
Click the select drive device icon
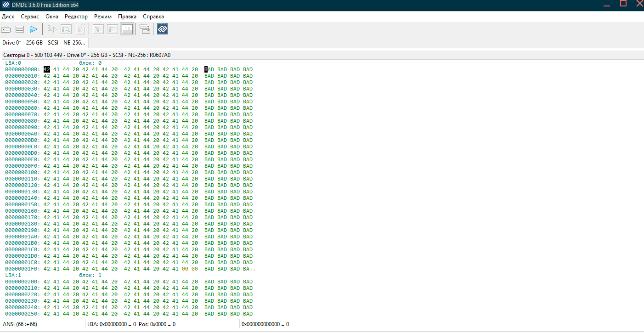(x=6, y=29)
